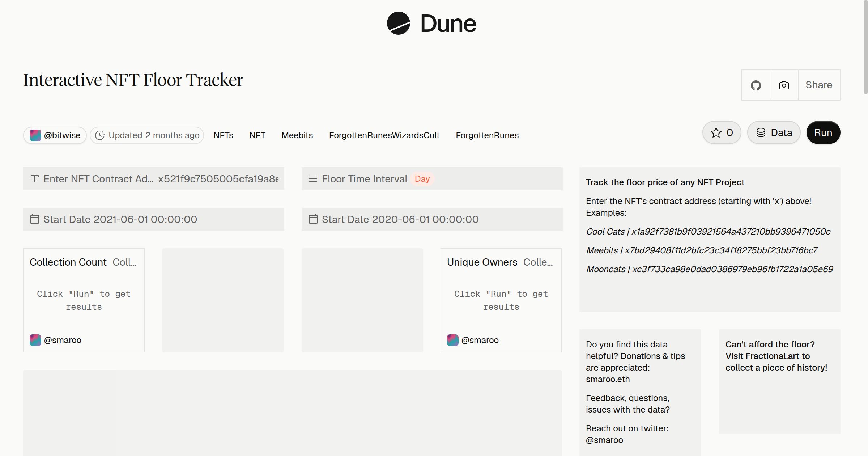Click the Share button
Screen dimensions: 868x456
(819, 85)
